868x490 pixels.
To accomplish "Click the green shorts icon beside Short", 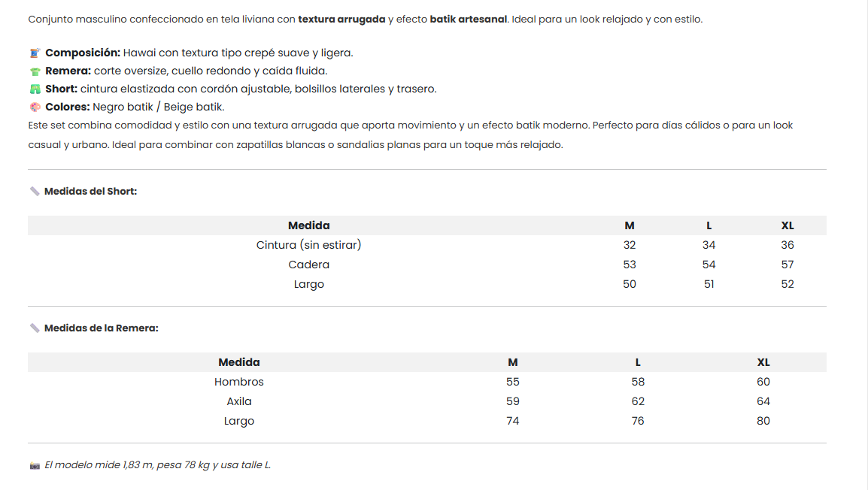I will coord(35,89).
